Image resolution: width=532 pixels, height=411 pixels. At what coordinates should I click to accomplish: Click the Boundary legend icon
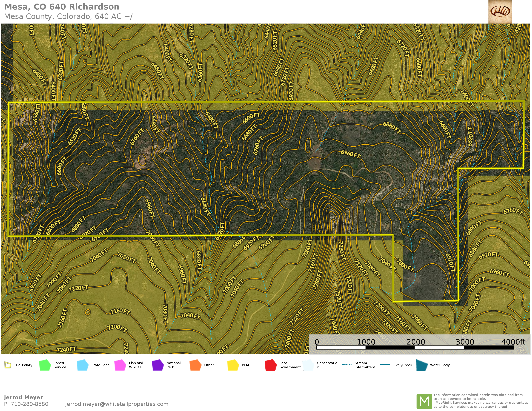8,365
